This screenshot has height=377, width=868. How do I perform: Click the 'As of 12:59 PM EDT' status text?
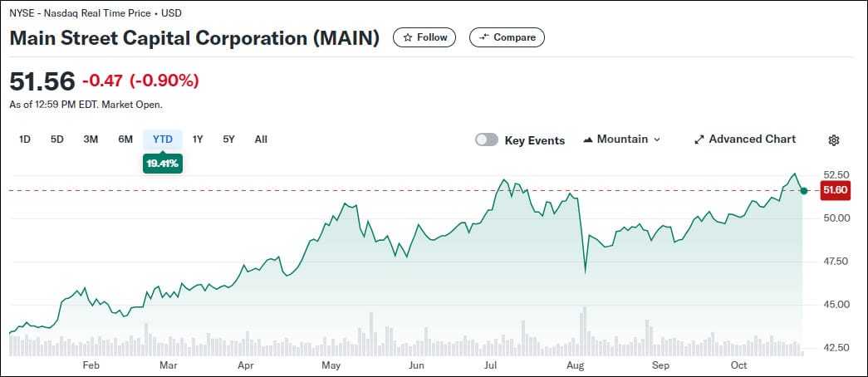tap(86, 104)
